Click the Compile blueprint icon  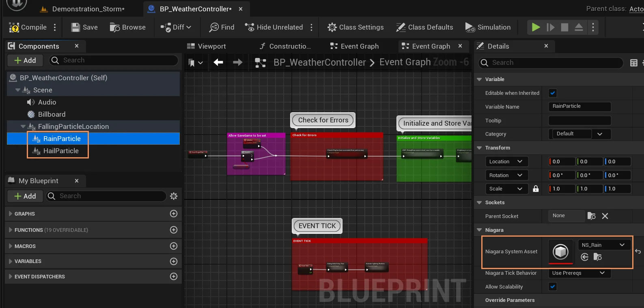(14, 28)
